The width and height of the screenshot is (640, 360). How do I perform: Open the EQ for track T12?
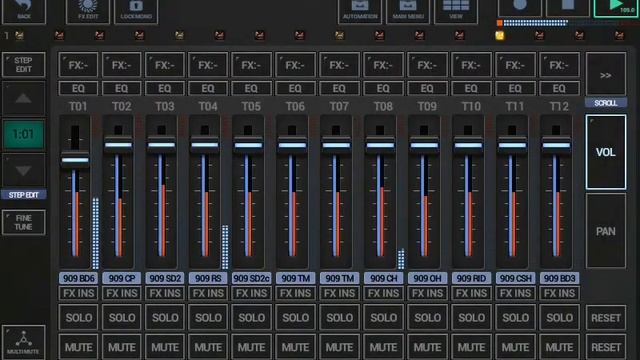559,88
